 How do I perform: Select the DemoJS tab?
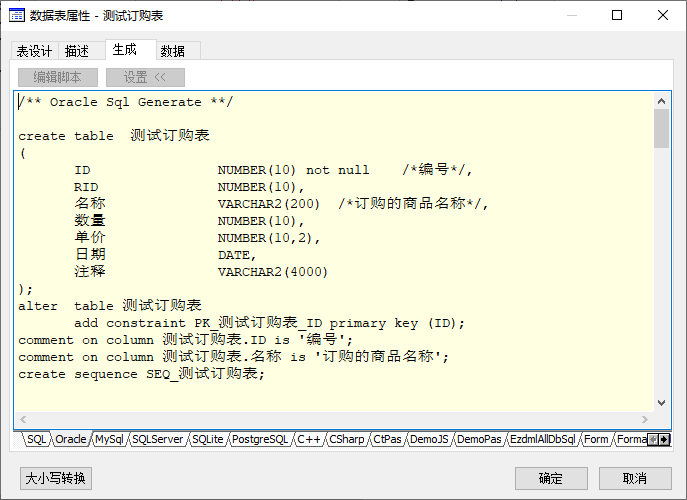coord(429,439)
